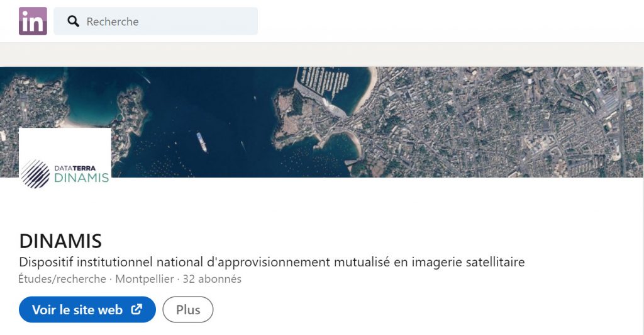
Task: Click the 32 abonnés follower count
Action: click(x=212, y=278)
